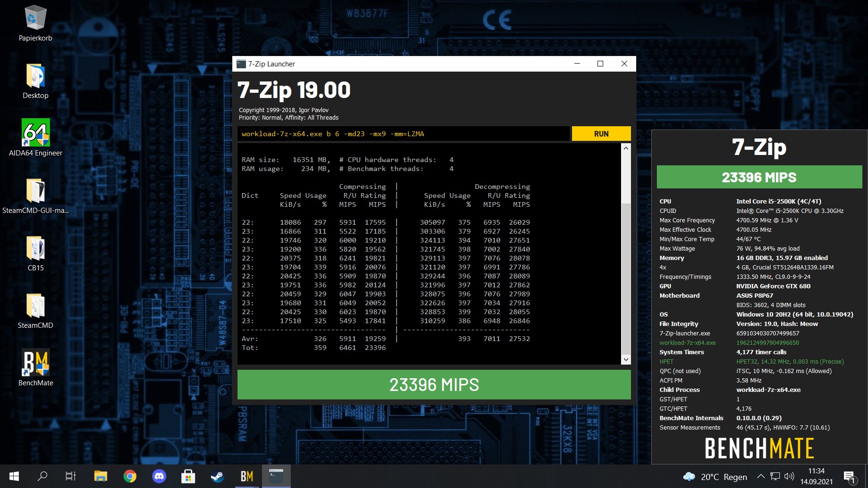The width and height of the screenshot is (868, 488).
Task: Click scrollbar down arrow in results pane
Action: tap(626, 359)
